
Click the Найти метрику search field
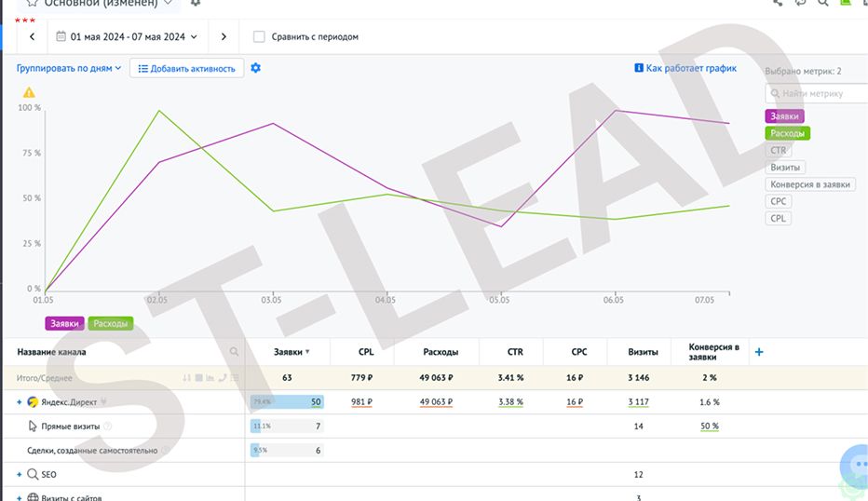[x=817, y=93]
